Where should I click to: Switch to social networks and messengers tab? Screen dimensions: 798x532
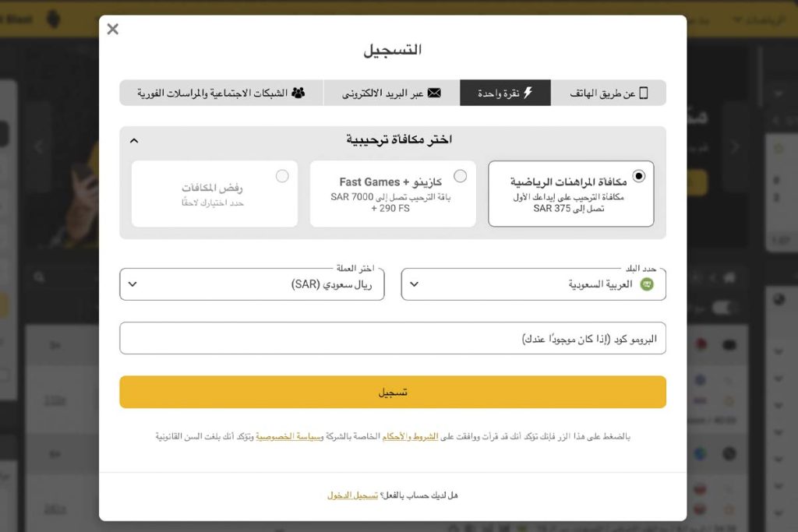pos(221,93)
